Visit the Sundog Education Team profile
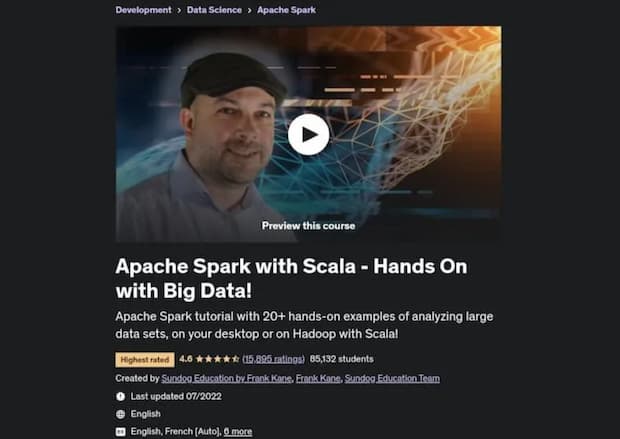This screenshot has height=439, width=620. pos(392,378)
